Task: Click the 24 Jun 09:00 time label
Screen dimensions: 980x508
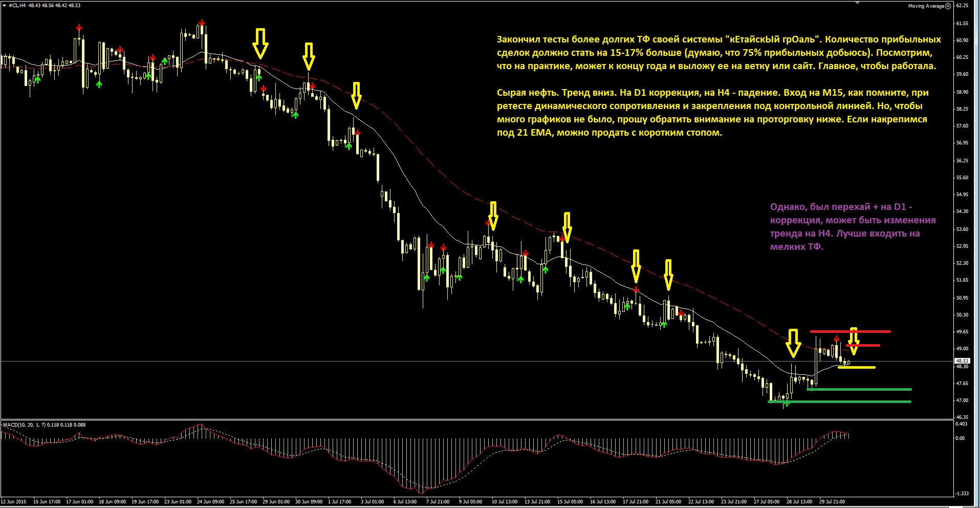Action: [x=210, y=502]
